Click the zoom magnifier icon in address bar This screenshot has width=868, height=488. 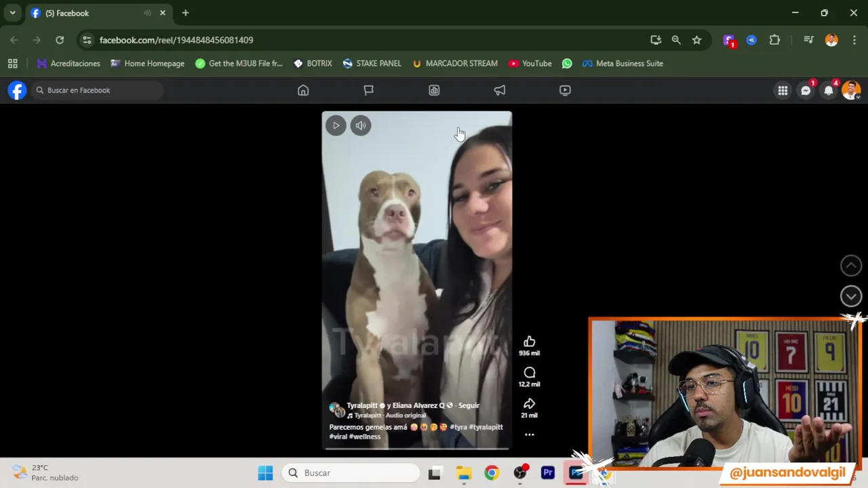(676, 40)
